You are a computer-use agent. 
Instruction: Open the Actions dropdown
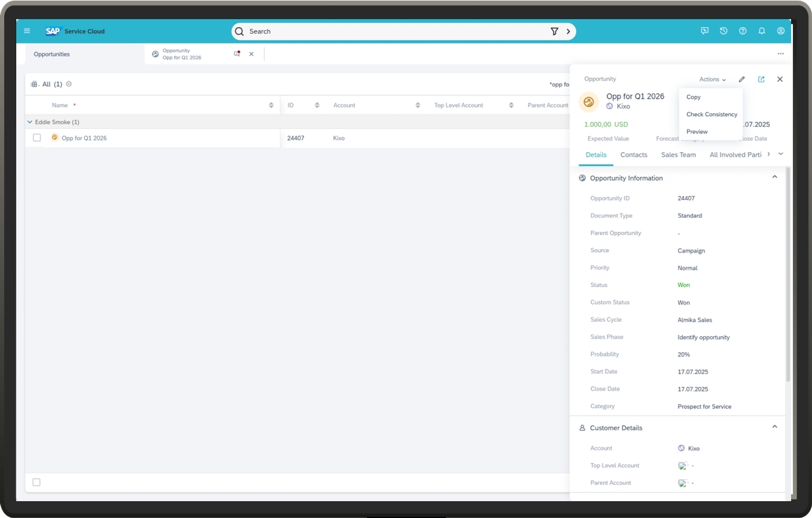click(713, 80)
